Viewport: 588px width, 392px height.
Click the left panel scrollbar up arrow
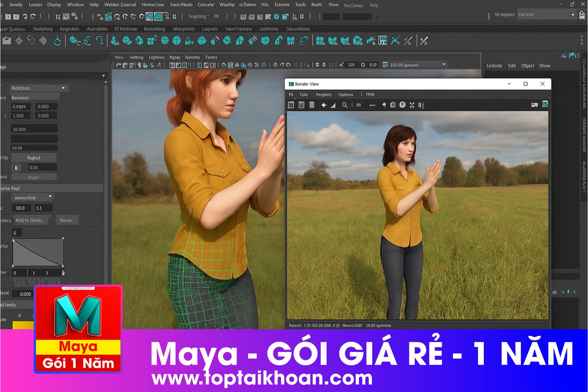[x=106, y=82]
